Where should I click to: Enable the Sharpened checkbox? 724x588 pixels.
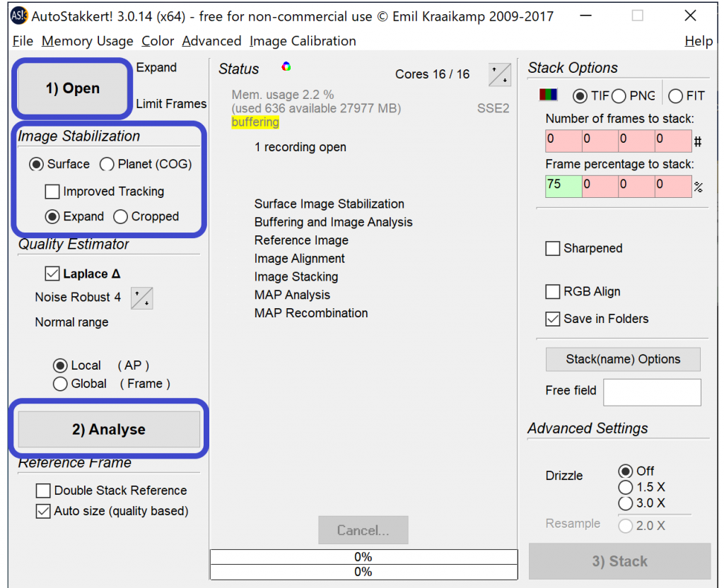(x=583, y=248)
